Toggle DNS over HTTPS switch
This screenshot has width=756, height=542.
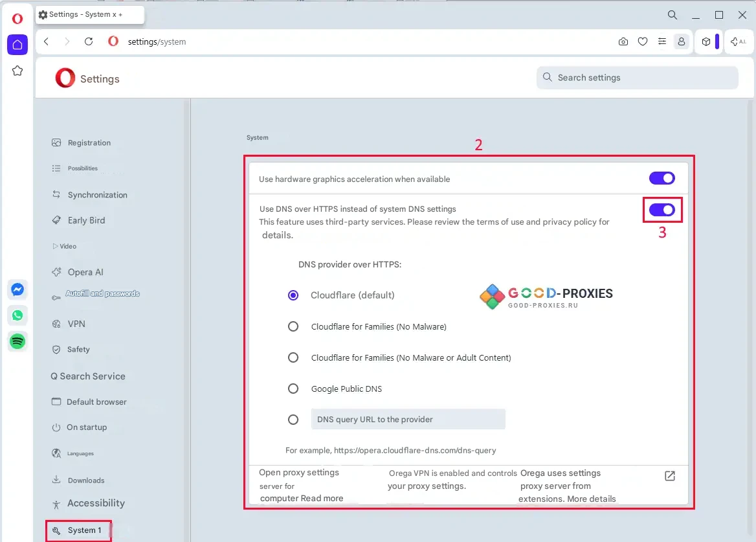[661, 210]
